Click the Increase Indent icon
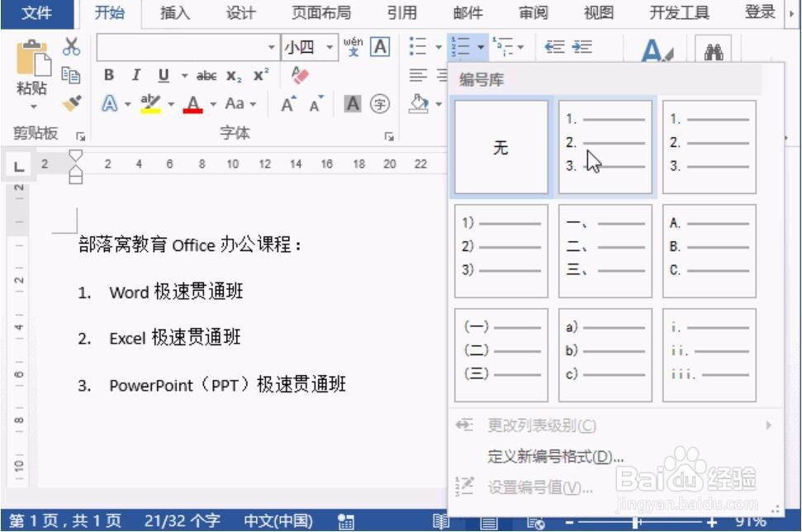 click(582, 47)
